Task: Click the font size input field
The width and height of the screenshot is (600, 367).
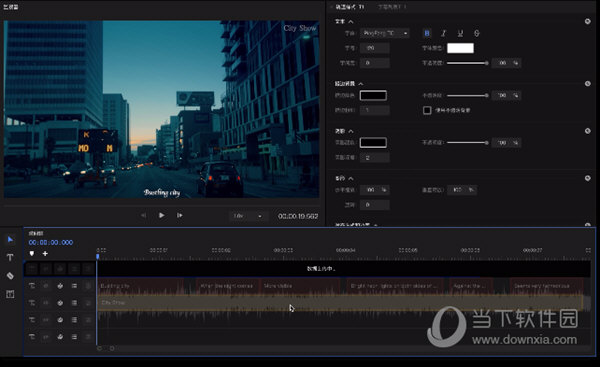Action: tap(375, 48)
